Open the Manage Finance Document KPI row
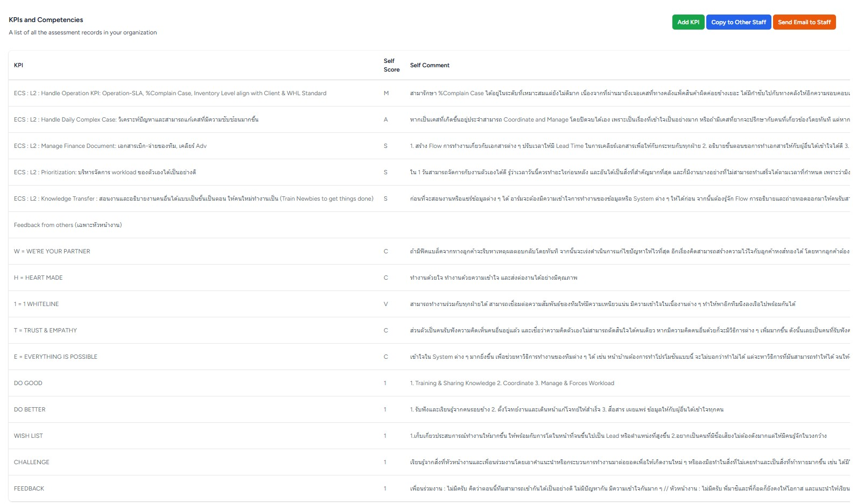Screen dimensions: 857x504 tap(110, 146)
